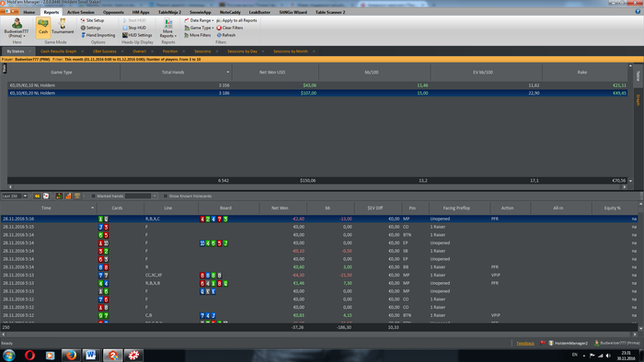Enable the Marked hands checkbox

(93, 196)
